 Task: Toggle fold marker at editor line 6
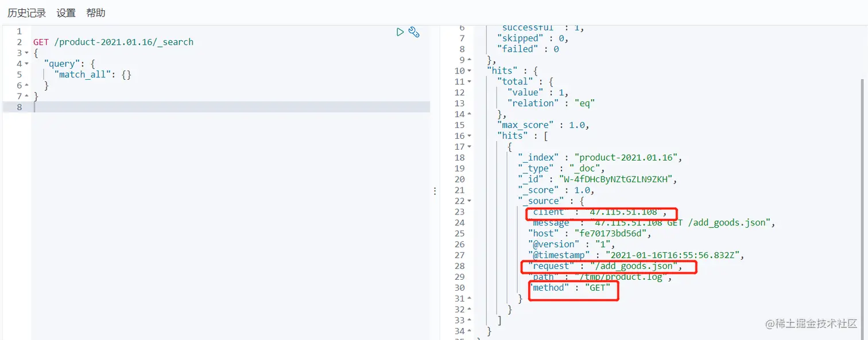tap(27, 85)
